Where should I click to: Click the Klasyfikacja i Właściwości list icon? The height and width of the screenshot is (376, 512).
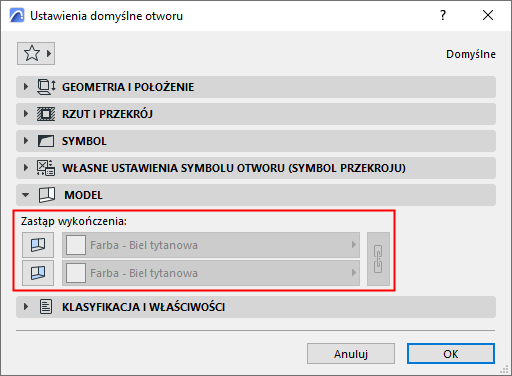click(46, 307)
